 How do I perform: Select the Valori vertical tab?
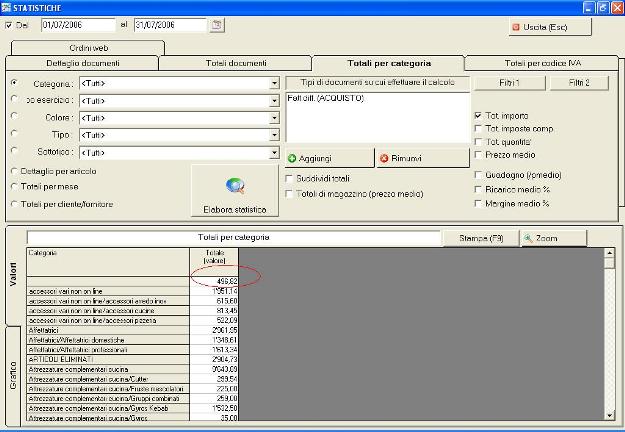click(13, 275)
